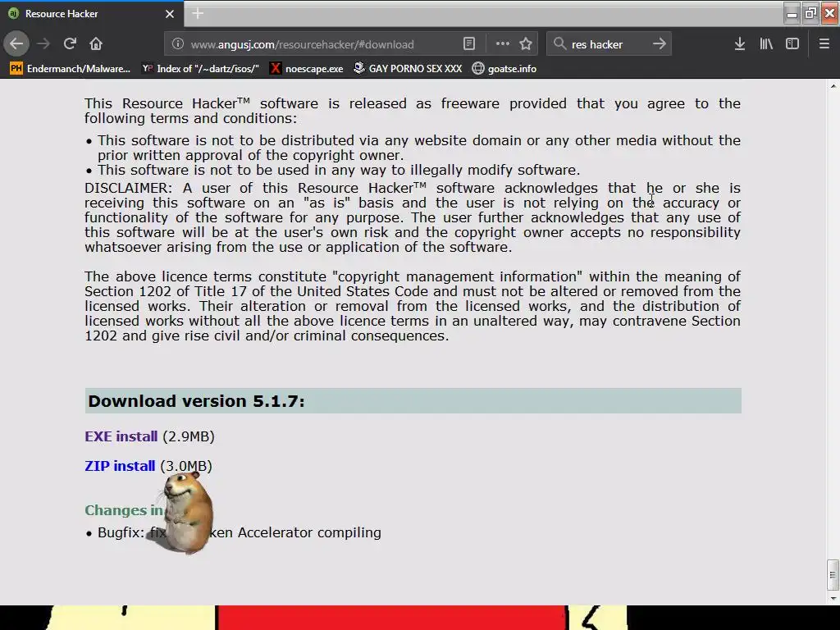This screenshot has width=840, height=630.
Task: Open the hamburger application menu
Action: point(824,44)
